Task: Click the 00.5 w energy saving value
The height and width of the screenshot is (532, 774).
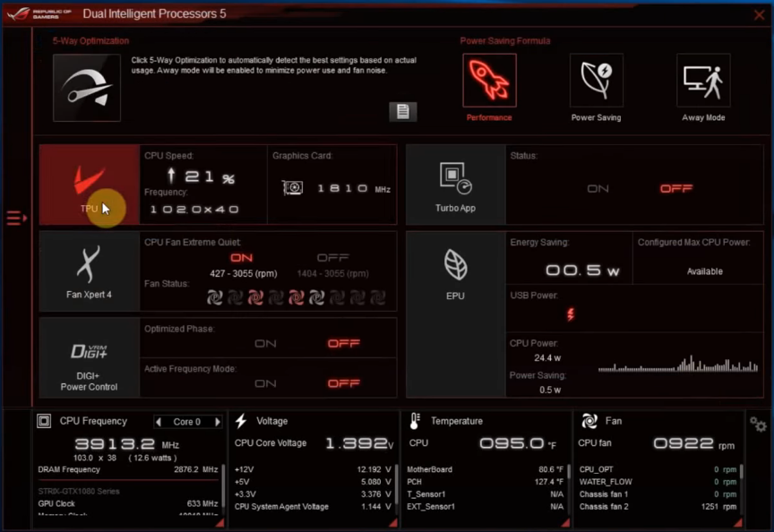Action: pyautogui.click(x=582, y=270)
